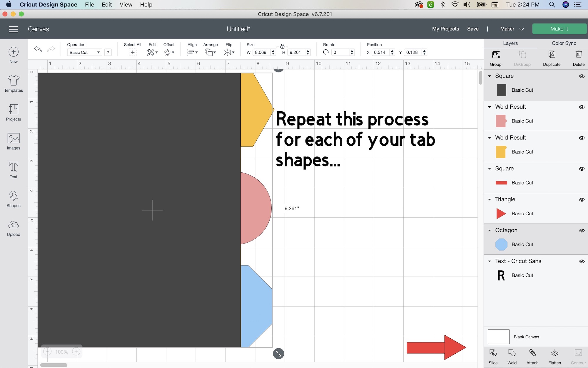Viewport: 588px width, 368px height.
Task: Click the Save button
Action: click(473, 29)
